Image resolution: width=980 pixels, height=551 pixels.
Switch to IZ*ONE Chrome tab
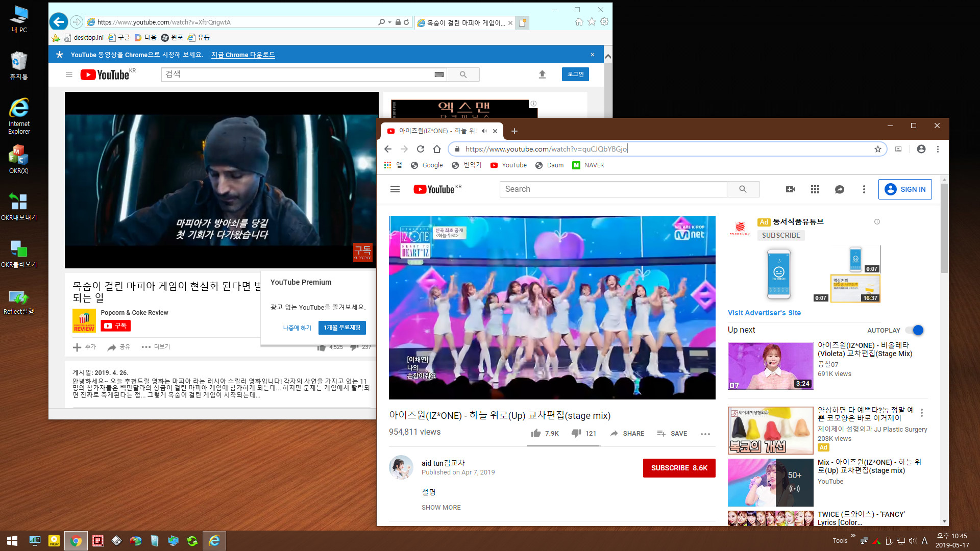coord(442,131)
